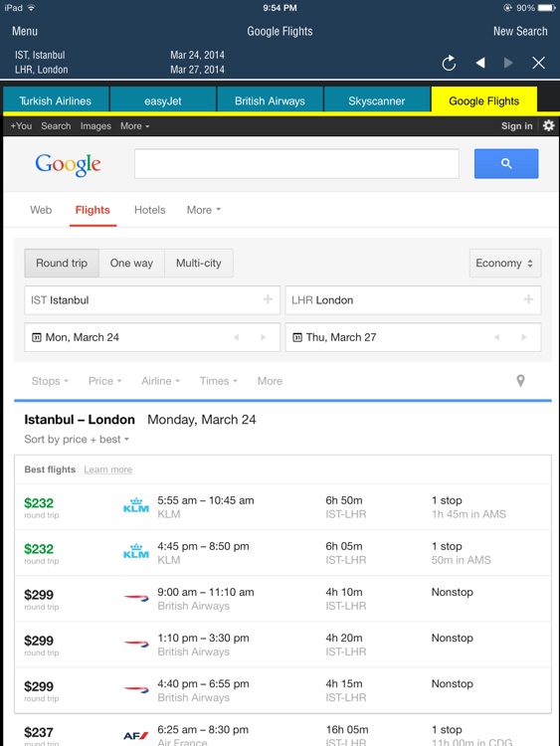Open the Images link in the Google bar
This screenshot has height=746, width=560.
[x=95, y=126]
